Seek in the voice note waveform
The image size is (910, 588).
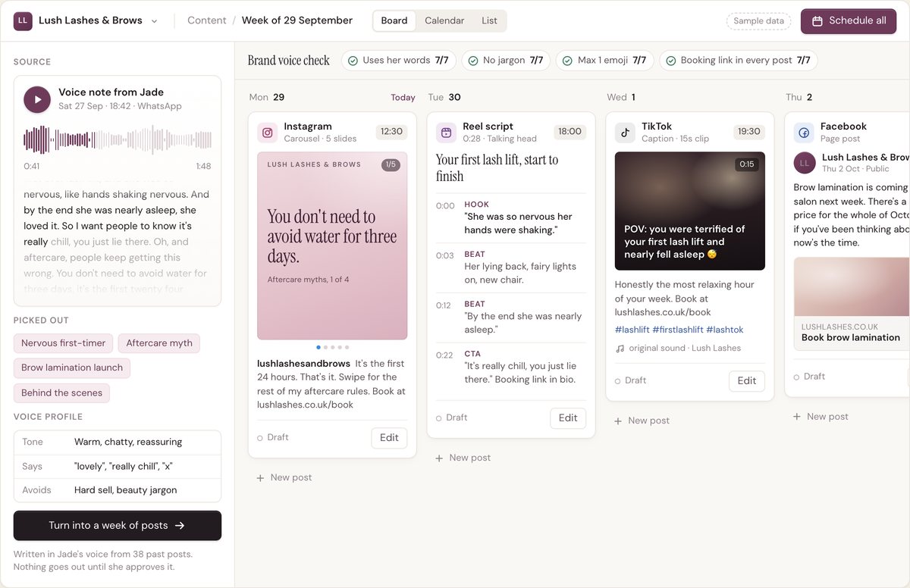point(118,140)
